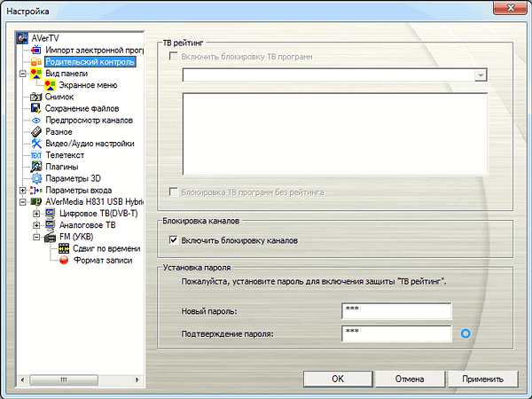
Task: Select the Параметры 3D entry
Action: 73,178
